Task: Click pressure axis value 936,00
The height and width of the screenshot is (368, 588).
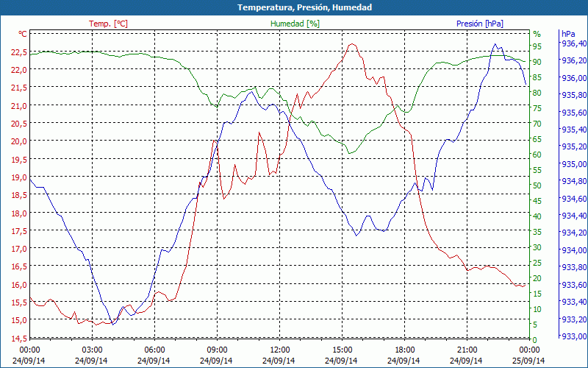Action: tap(574, 78)
